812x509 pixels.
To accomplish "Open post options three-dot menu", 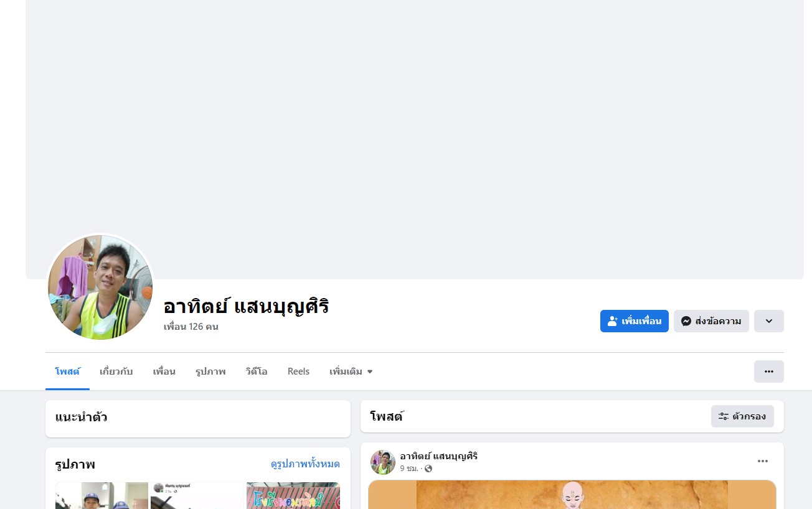I will [x=763, y=461].
